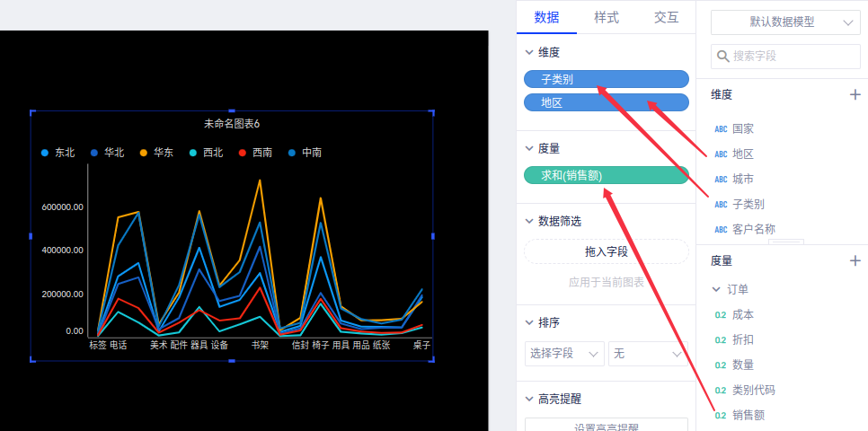Screen dimensions: 868x431
Task: Click the numeric type icon next to 类别代码
Action: [720, 391]
